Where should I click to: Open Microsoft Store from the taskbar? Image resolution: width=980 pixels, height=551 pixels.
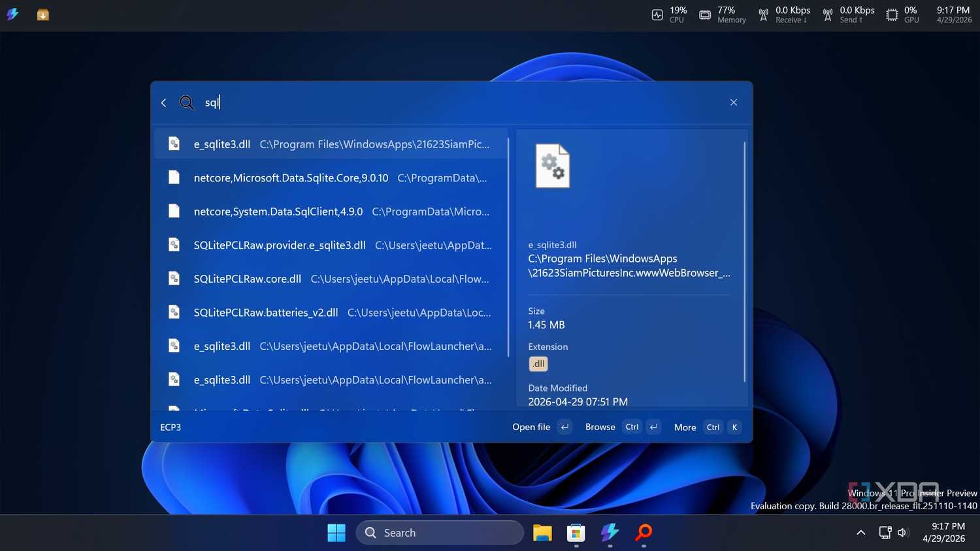pyautogui.click(x=576, y=533)
